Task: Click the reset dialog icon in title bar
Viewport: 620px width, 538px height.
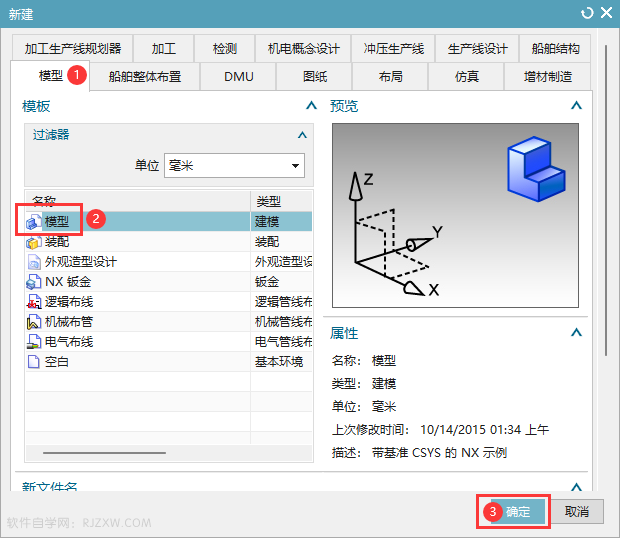Action: pyautogui.click(x=587, y=13)
